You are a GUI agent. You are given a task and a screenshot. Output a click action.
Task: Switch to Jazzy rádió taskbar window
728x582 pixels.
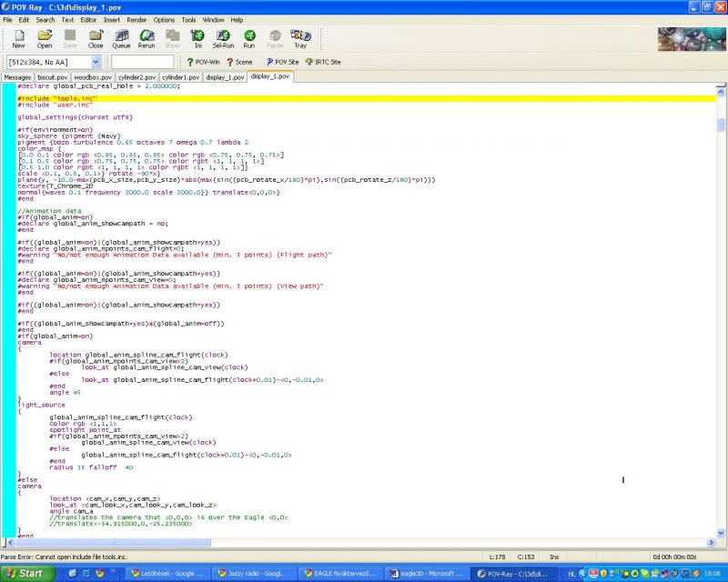point(253,574)
